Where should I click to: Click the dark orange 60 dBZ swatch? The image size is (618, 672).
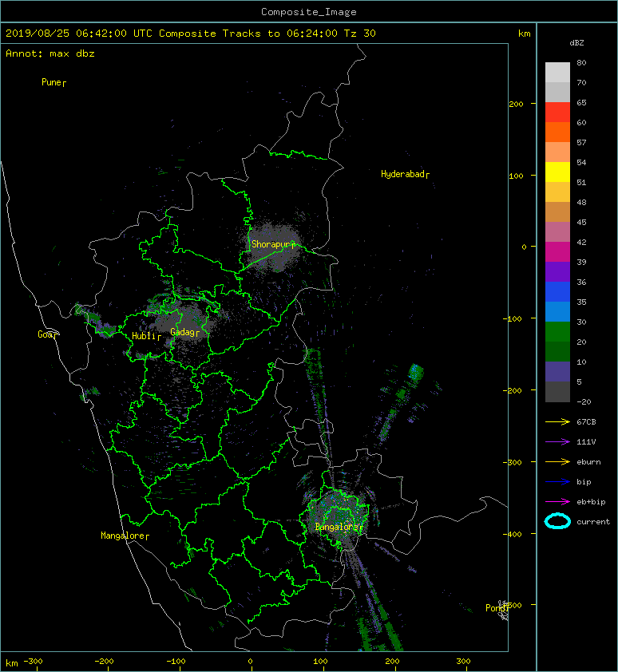(x=557, y=132)
